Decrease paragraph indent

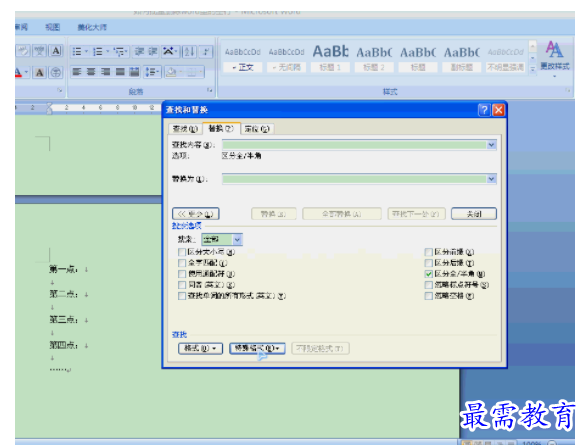click(x=139, y=51)
